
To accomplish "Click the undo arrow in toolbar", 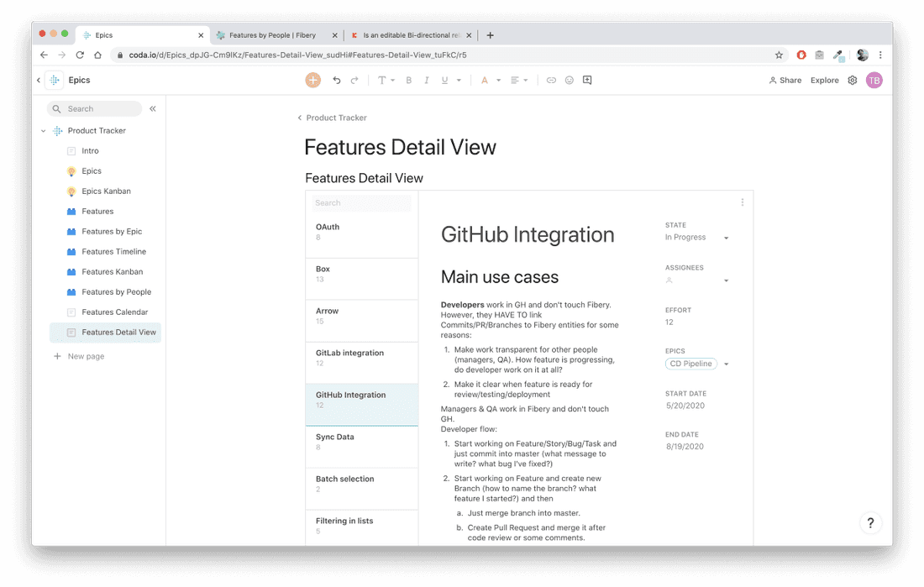I will tap(337, 81).
